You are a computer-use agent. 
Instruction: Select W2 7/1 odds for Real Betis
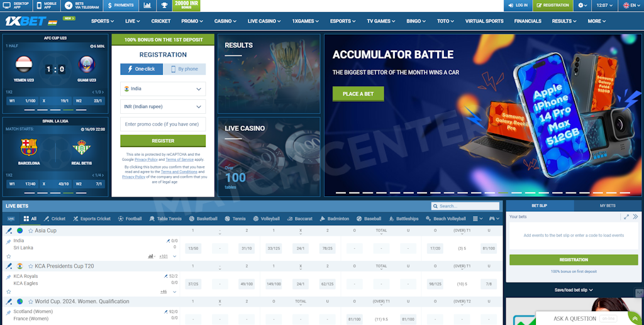point(88,184)
